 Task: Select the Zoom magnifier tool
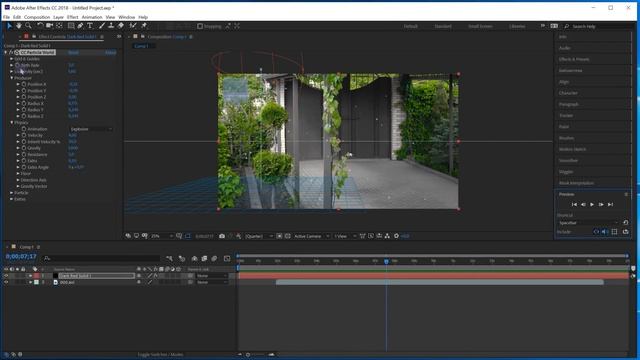(x=28, y=26)
